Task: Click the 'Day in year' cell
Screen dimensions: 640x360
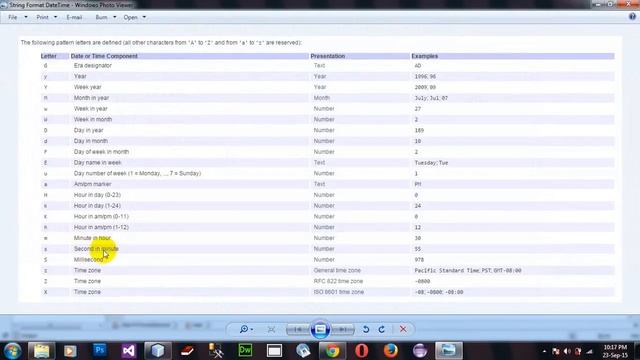Action: pos(89,130)
